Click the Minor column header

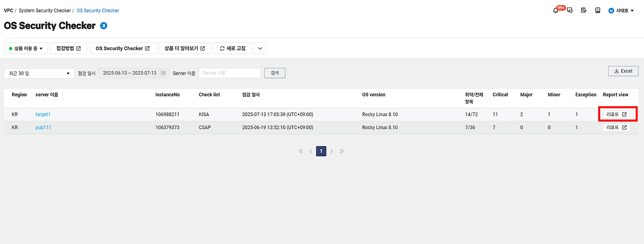pyautogui.click(x=554, y=94)
